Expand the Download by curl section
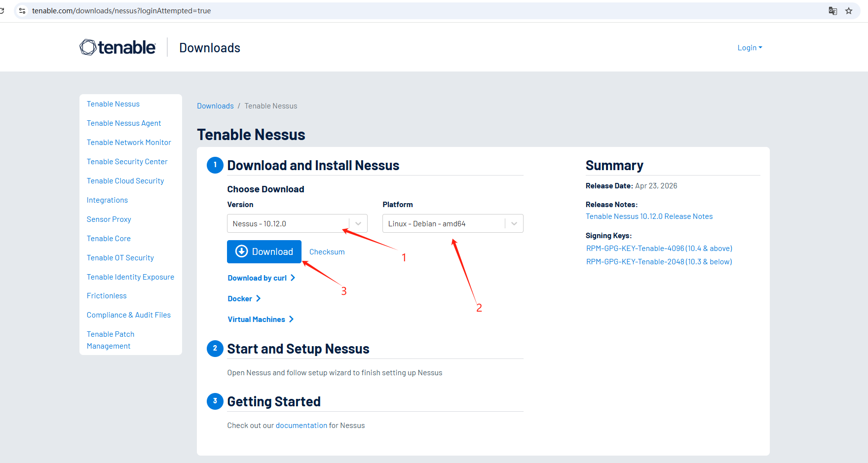Viewport: 868px width, 463px height. [262, 278]
